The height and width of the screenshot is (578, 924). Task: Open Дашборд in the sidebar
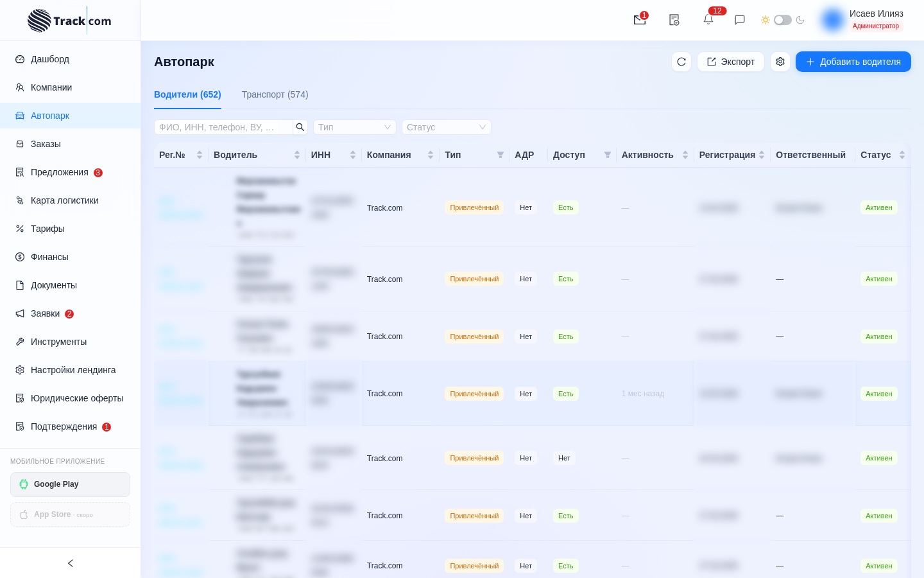click(x=71, y=59)
